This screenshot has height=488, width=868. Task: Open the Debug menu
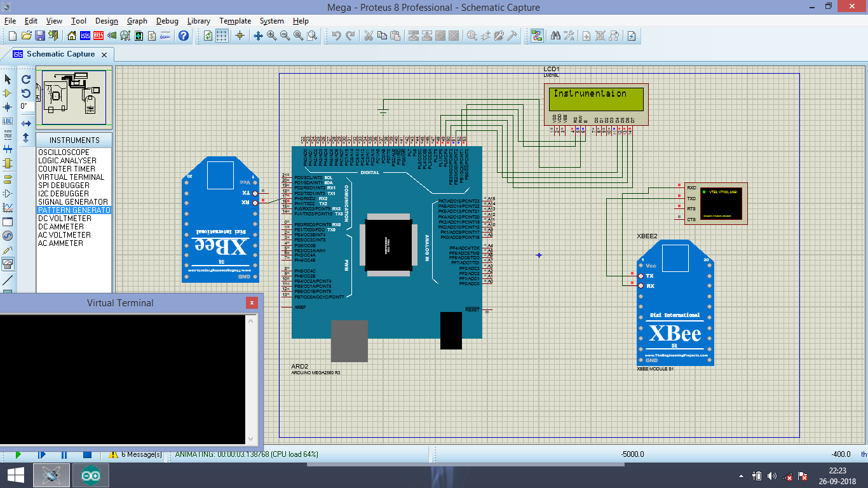click(x=167, y=21)
